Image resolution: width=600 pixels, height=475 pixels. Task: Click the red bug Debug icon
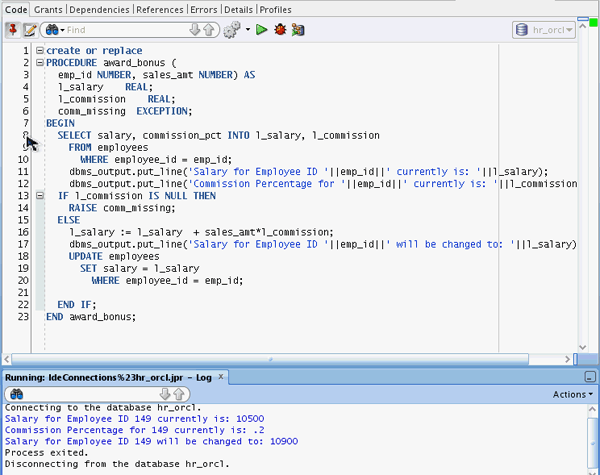click(x=280, y=29)
